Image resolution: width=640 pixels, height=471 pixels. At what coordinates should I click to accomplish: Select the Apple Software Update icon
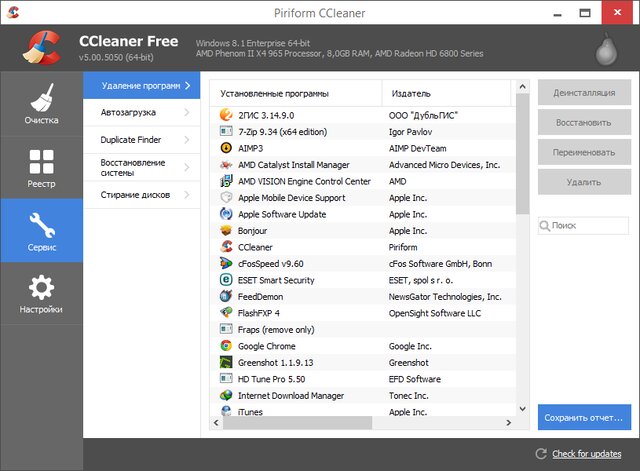pos(226,214)
